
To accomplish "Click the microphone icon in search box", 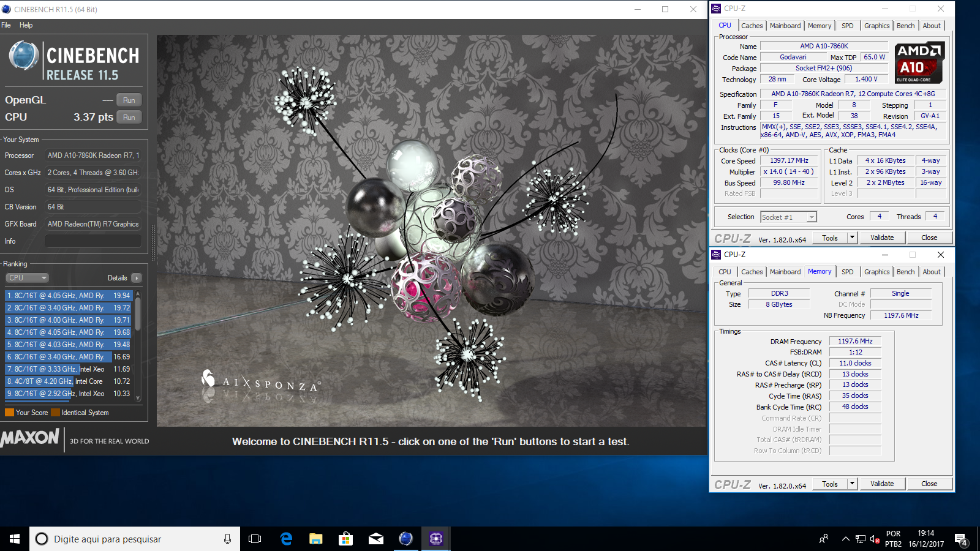I will coord(227,539).
